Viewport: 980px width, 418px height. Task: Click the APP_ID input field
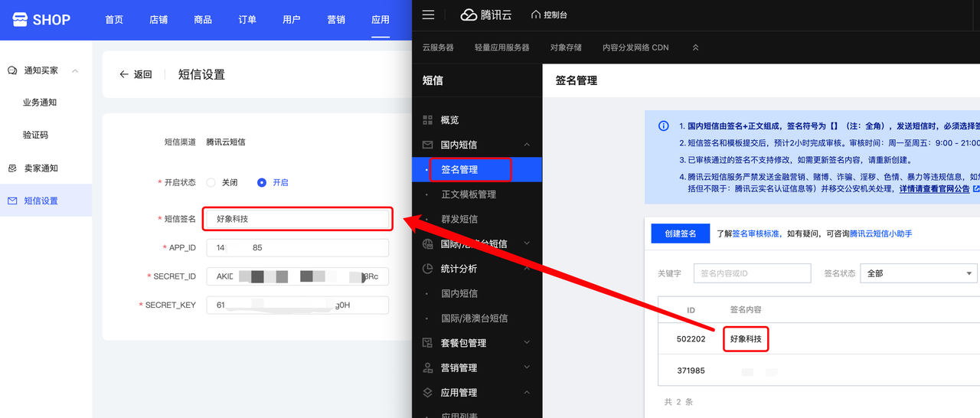coord(298,248)
